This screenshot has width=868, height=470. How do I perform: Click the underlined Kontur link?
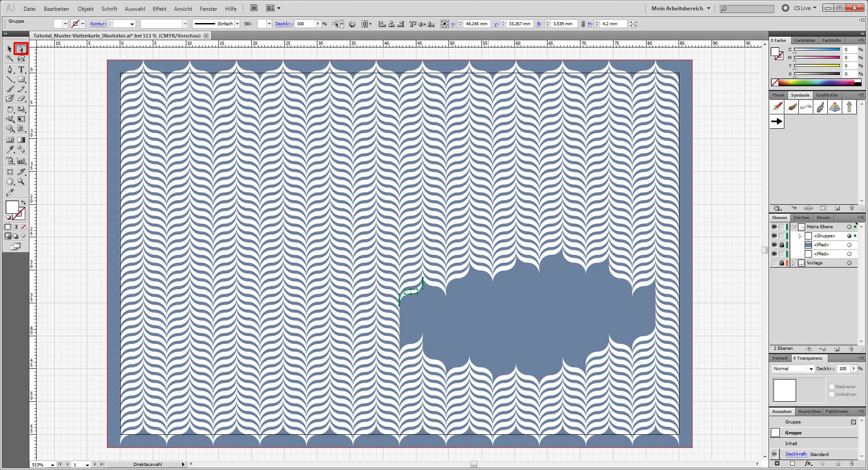click(98, 23)
